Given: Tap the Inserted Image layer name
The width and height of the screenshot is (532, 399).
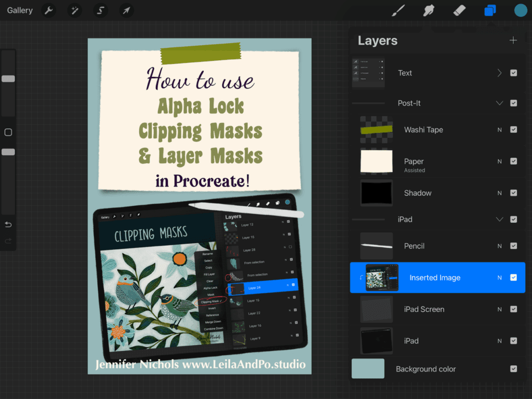Looking at the screenshot, I should 435,277.
